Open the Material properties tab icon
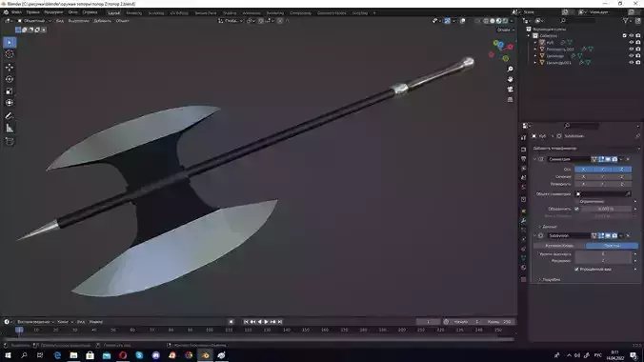 click(524, 268)
